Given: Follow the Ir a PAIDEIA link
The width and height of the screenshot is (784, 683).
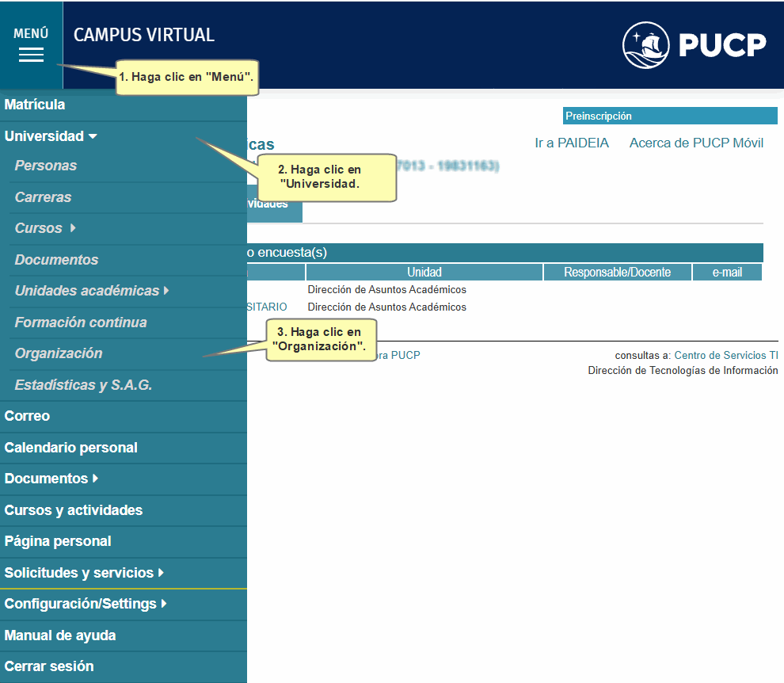Looking at the screenshot, I should pos(572,143).
